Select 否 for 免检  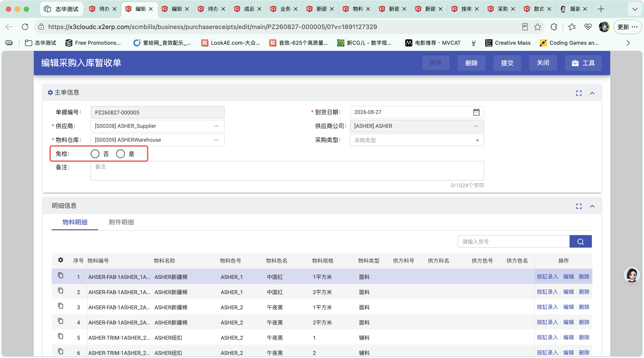tap(95, 154)
